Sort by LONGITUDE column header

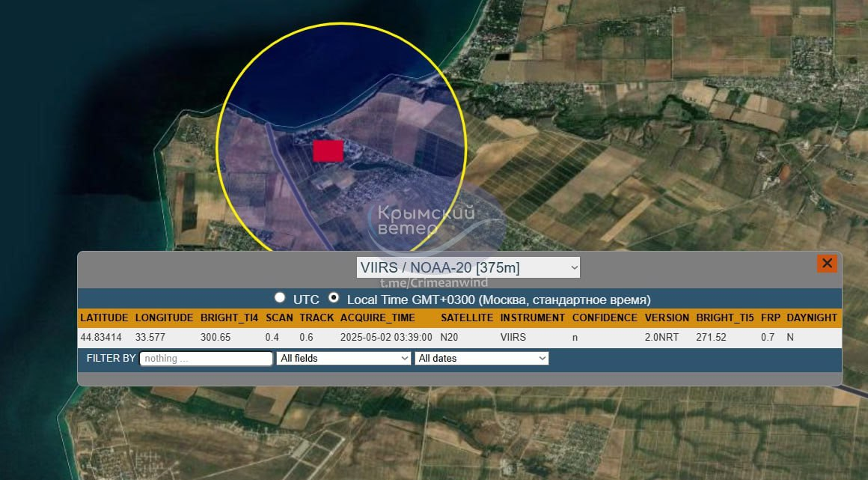(x=164, y=318)
